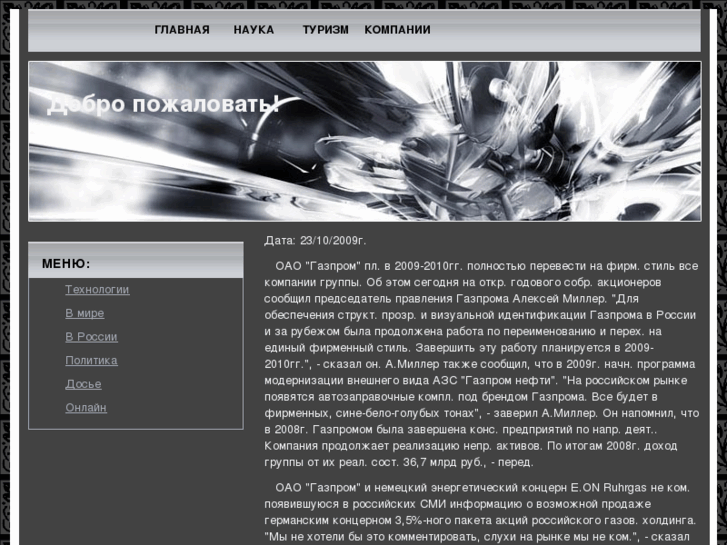Visit the В России link
Screen dimensions: 727x545
(91, 337)
